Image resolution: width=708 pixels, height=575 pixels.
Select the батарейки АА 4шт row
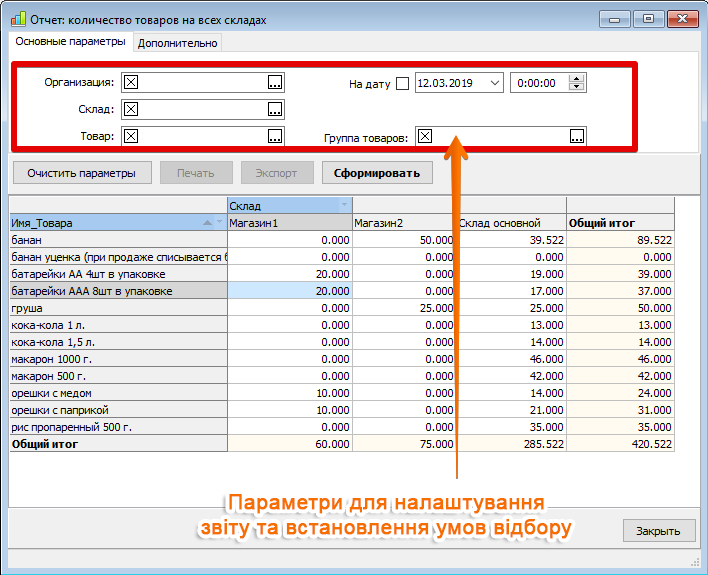118,274
